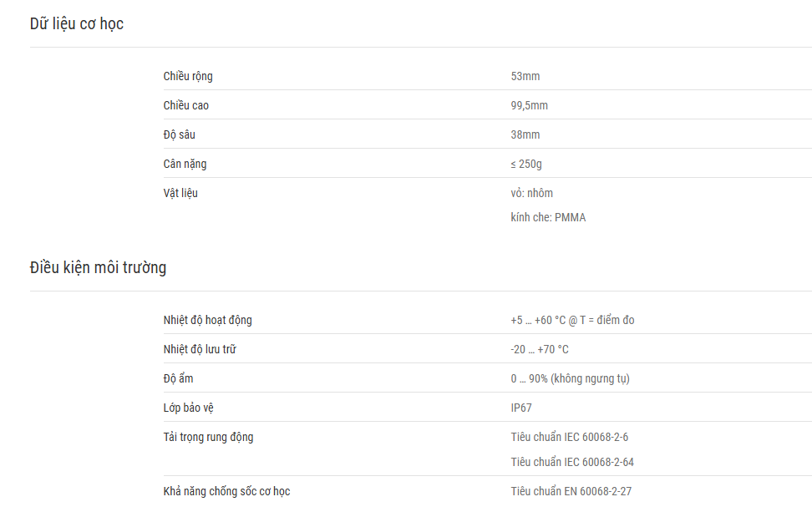Click 'Tiêu chuẩn EN 60068-2-27' text
This screenshot has height=517, width=812.
coord(571,491)
